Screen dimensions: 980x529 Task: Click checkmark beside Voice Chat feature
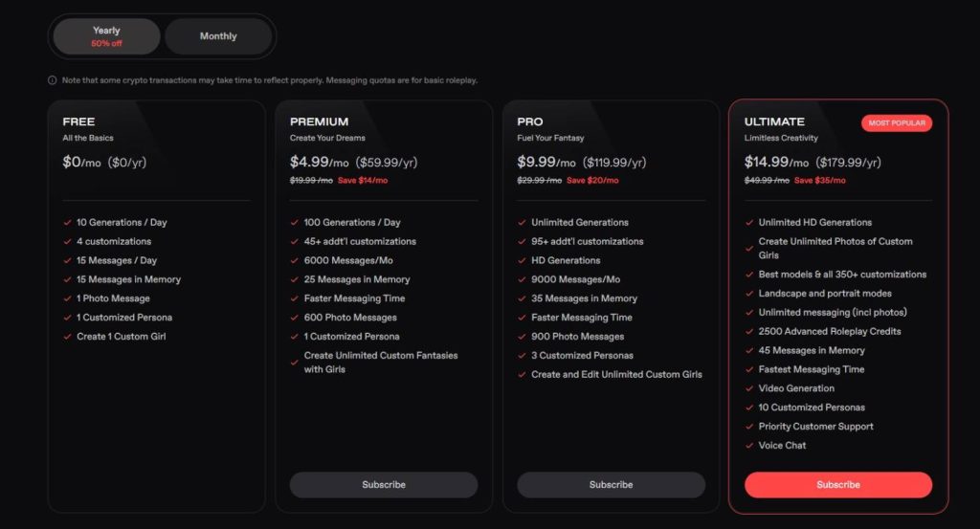click(748, 446)
